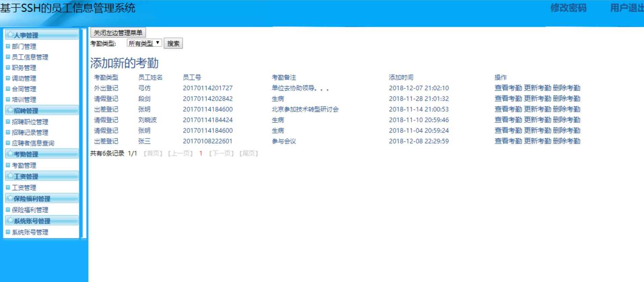The image size is (644, 282).
Task: Click the 首页 pagination link
Action: coord(153,153)
